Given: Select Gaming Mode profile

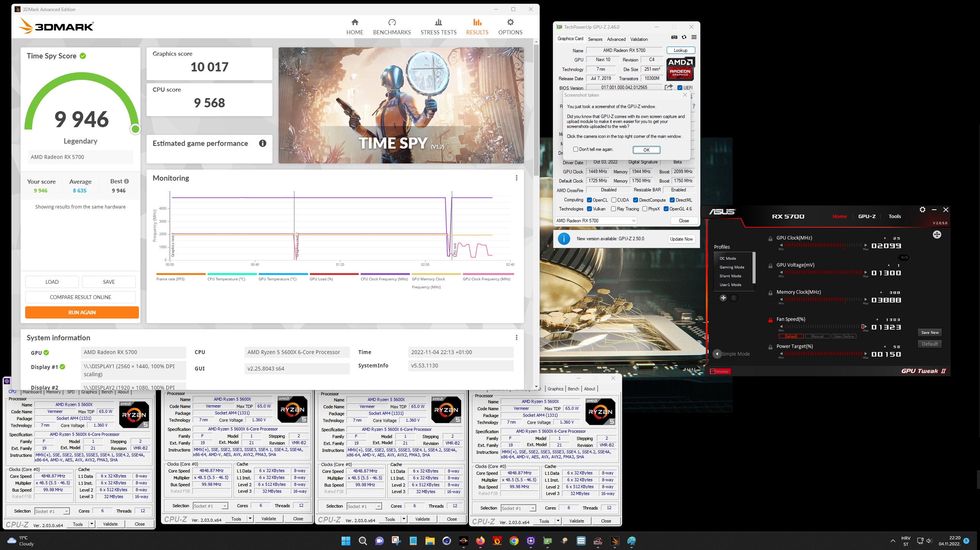Looking at the screenshot, I should [732, 267].
